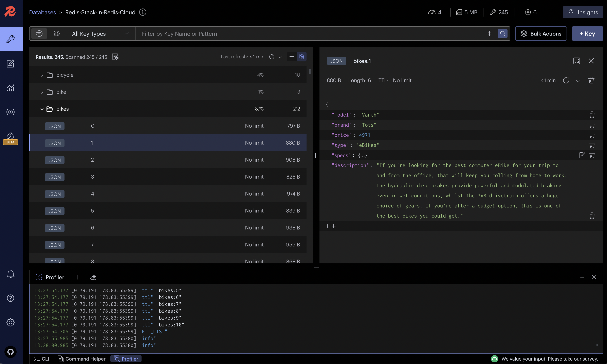Expand the bicycle folder
This screenshot has width=607, height=364.
tap(42, 75)
